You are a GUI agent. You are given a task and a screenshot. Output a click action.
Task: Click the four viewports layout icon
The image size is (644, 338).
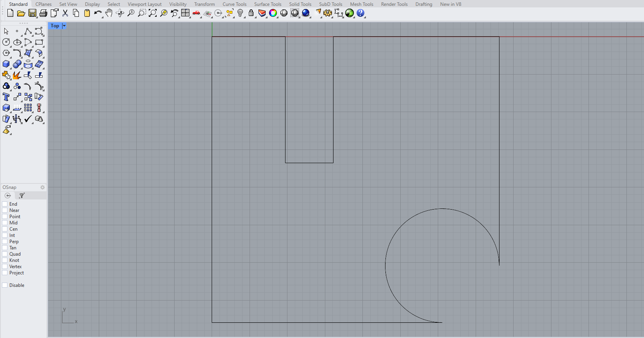[185, 13]
